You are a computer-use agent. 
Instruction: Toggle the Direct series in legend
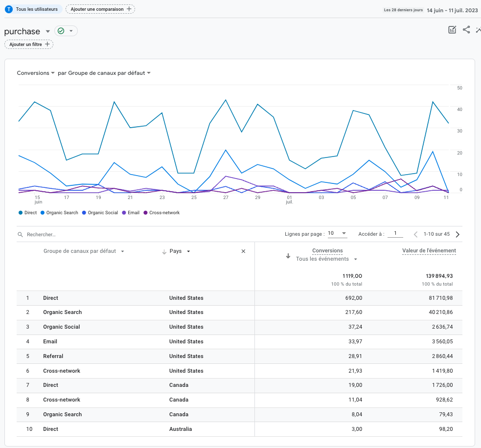[x=27, y=213]
